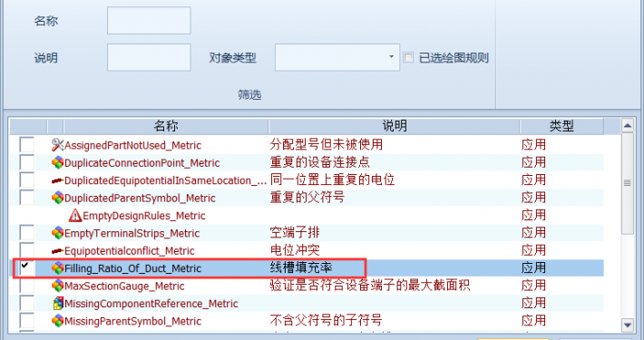Screen dimensions: 644x340
Task: Check the Equipotentialconflict_Metric checkbox
Action: pyautogui.click(x=27, y=250)
